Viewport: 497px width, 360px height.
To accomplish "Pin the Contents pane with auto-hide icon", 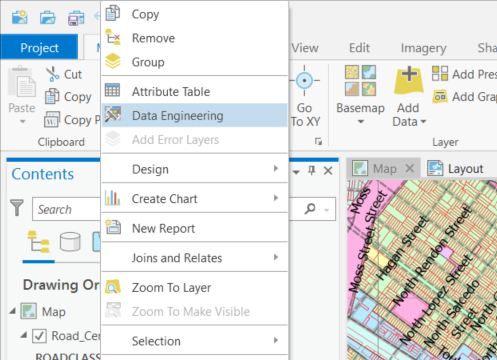I will point(312,171).
